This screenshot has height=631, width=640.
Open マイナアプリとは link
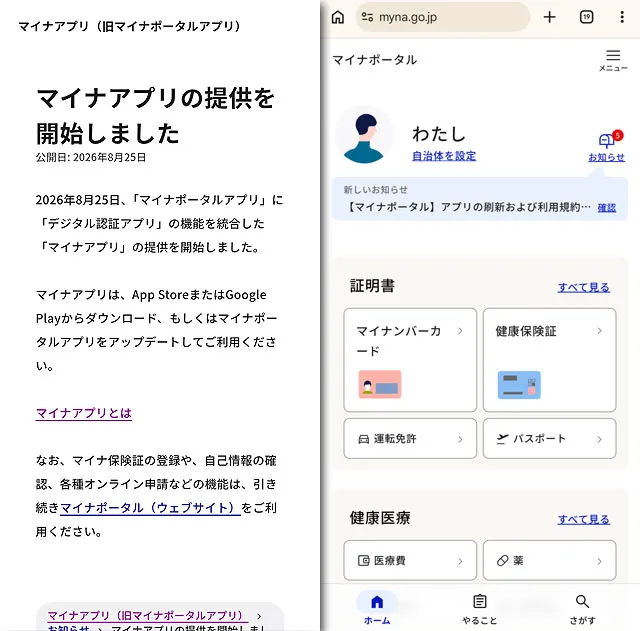click(x=84, y=413)
